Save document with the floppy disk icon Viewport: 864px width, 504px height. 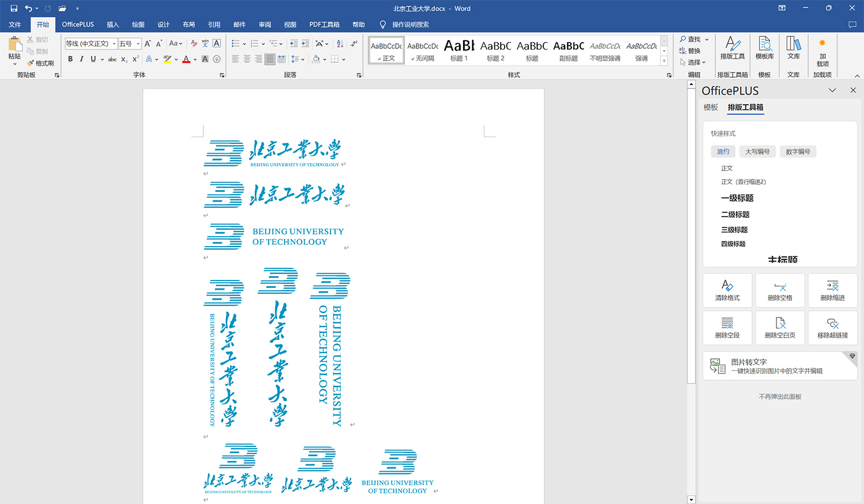pyautogui.click(x=14, y=9)
